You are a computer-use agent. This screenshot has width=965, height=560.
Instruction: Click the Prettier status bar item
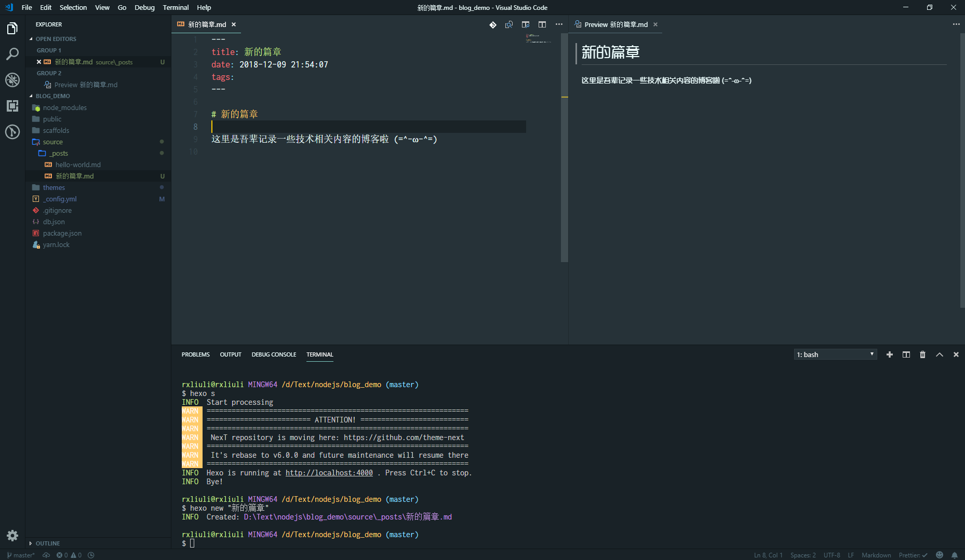coord(913,555)
